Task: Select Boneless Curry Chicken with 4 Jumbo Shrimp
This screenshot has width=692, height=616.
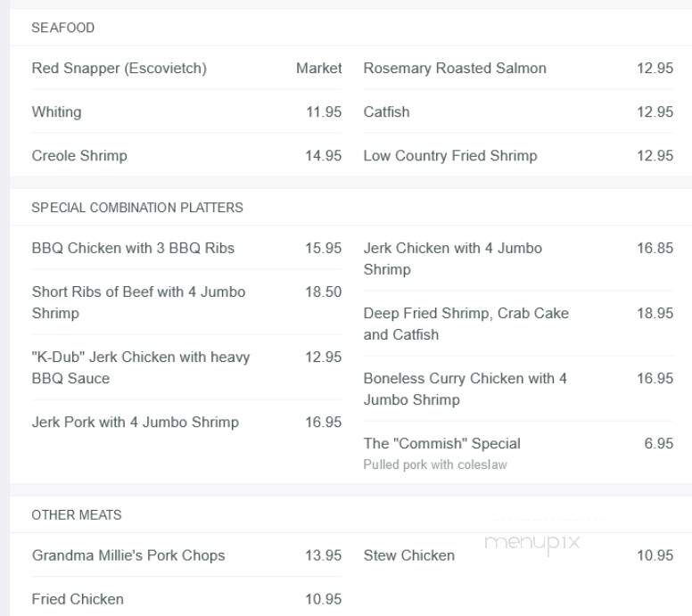Action: [465, 389]
